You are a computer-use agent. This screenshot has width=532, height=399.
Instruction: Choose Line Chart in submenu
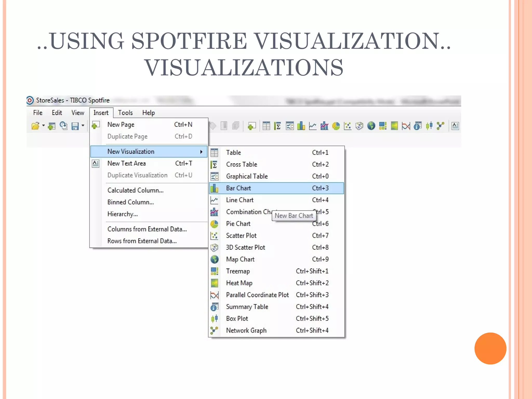(x=276, y=200)
